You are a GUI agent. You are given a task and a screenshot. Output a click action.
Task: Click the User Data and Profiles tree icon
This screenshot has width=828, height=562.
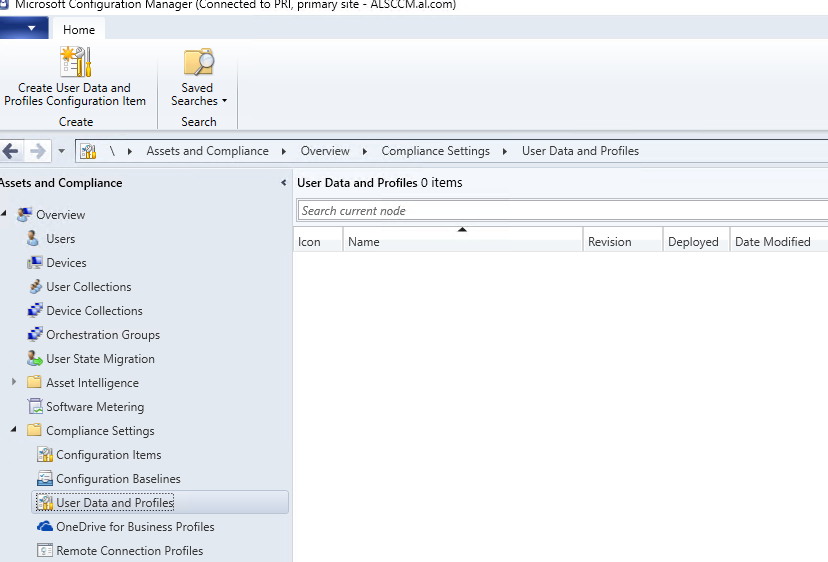(x=45, y=503)
